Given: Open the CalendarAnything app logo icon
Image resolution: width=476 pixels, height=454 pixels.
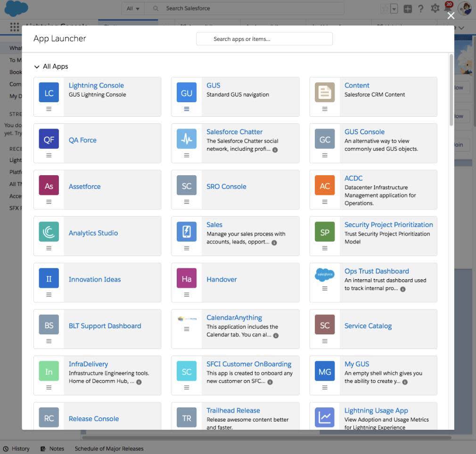Looking at the screenshot, I should pos(186,319).
